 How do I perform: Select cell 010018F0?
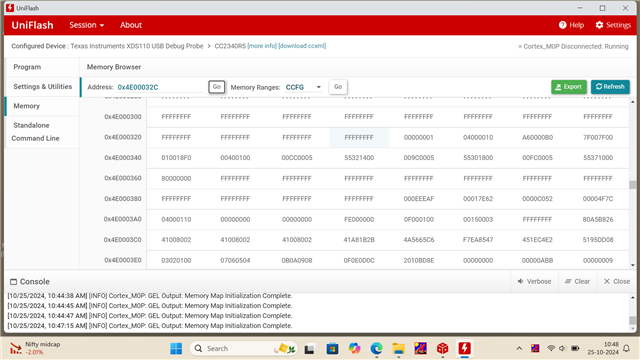pyautogui.click(x=176, y=158)
